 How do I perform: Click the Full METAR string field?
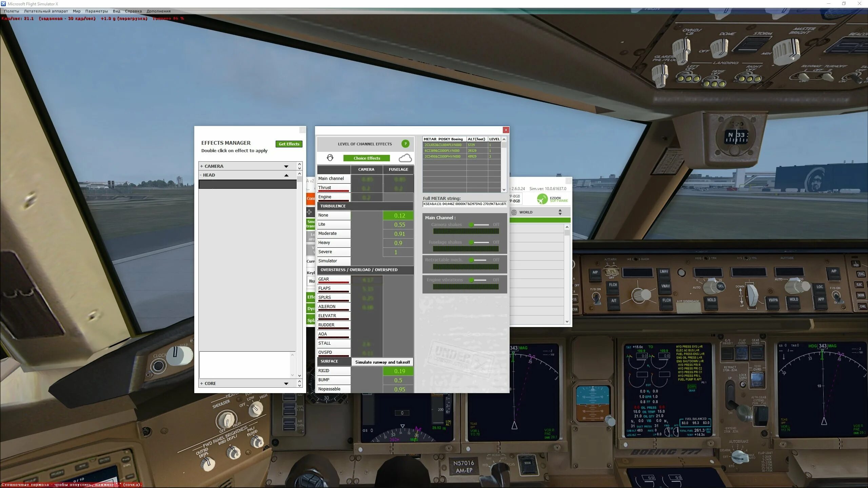point(464,204)
